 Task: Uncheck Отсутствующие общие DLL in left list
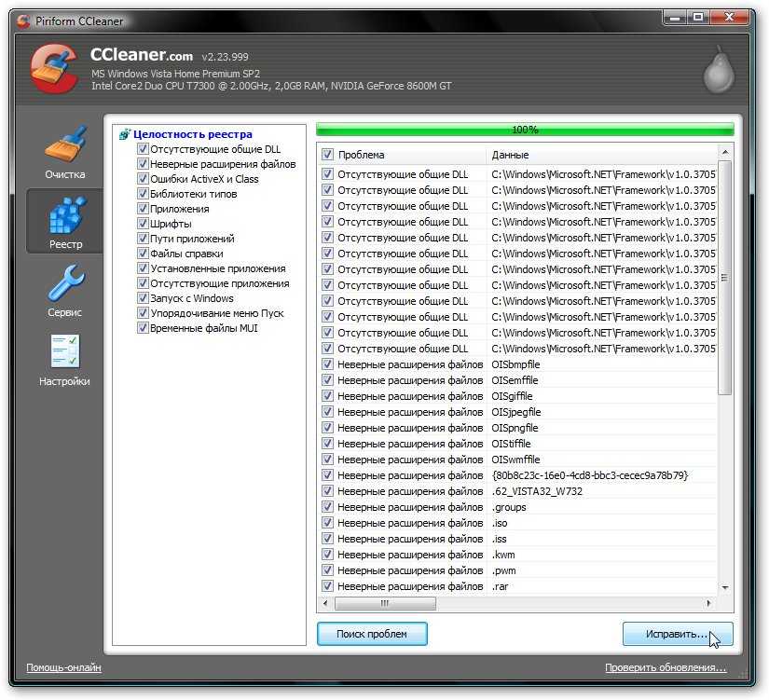coord(143,149)
